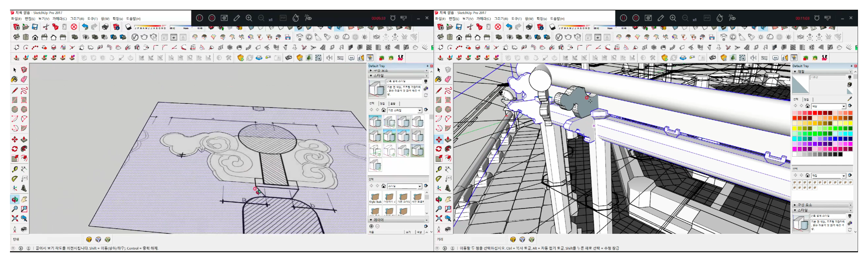Viewport: 868px width, 261px height.
Task: Activate the Line pencil tool in left window
Action: click(x=15, y=90)
